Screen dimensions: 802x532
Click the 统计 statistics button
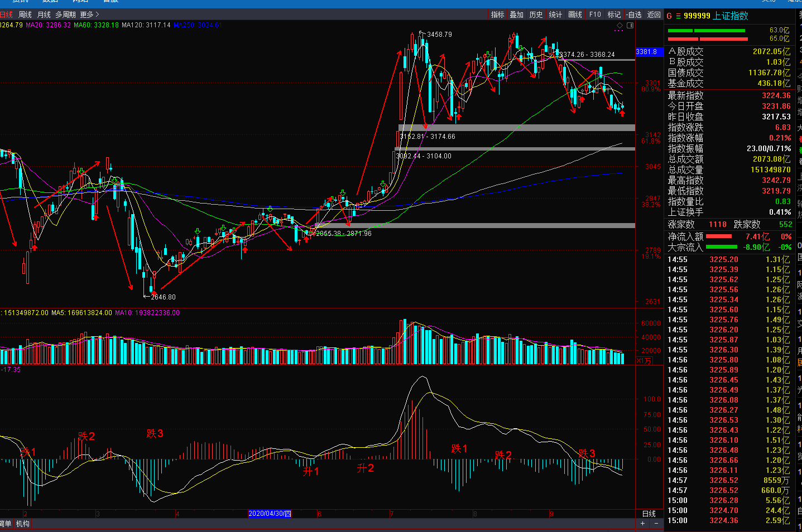coord(555,14)
